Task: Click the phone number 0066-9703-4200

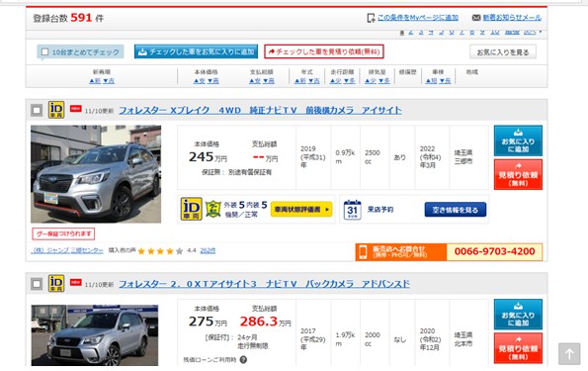Action: [x=494, y=251]
